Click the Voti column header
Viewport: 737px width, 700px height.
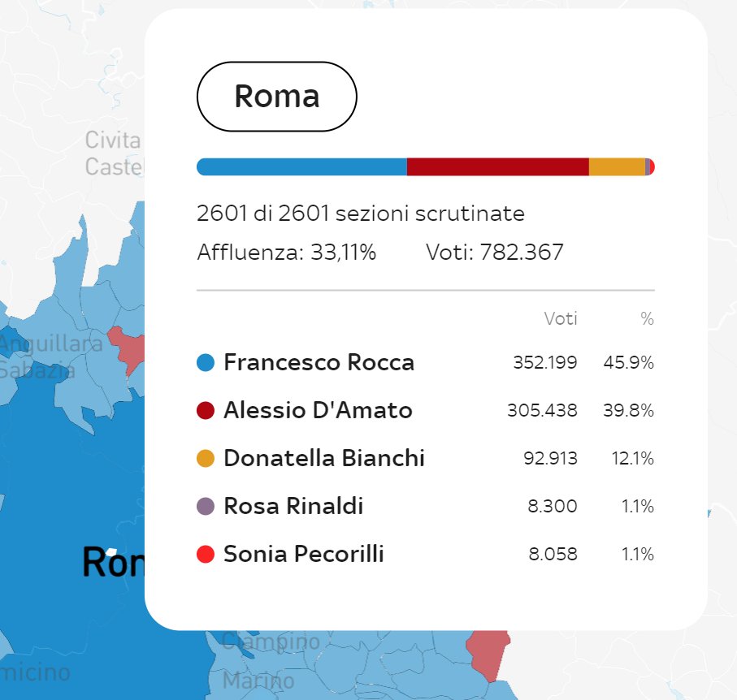(561, 319)
